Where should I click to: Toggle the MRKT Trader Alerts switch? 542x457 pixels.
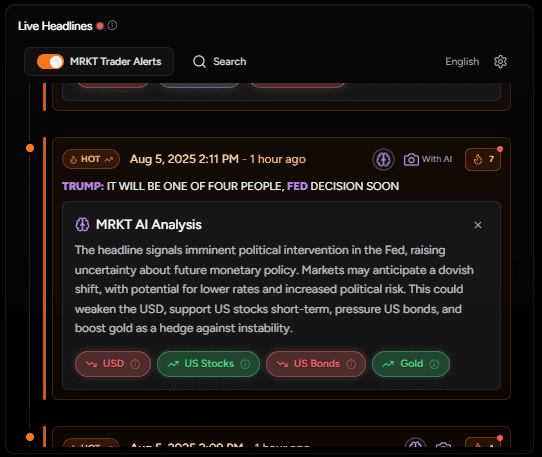coord(50,62)
